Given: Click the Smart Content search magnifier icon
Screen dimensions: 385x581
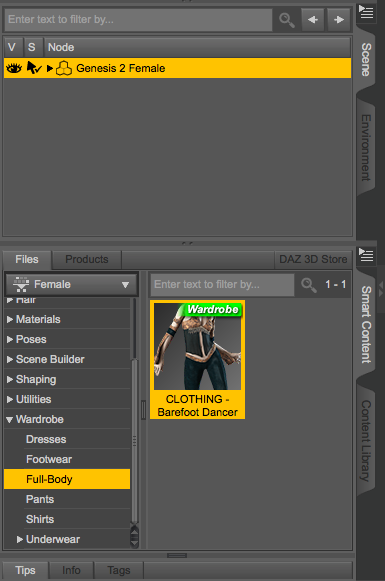Looking at the screenshot, I should pyautogui.click(x=309, y=285).
